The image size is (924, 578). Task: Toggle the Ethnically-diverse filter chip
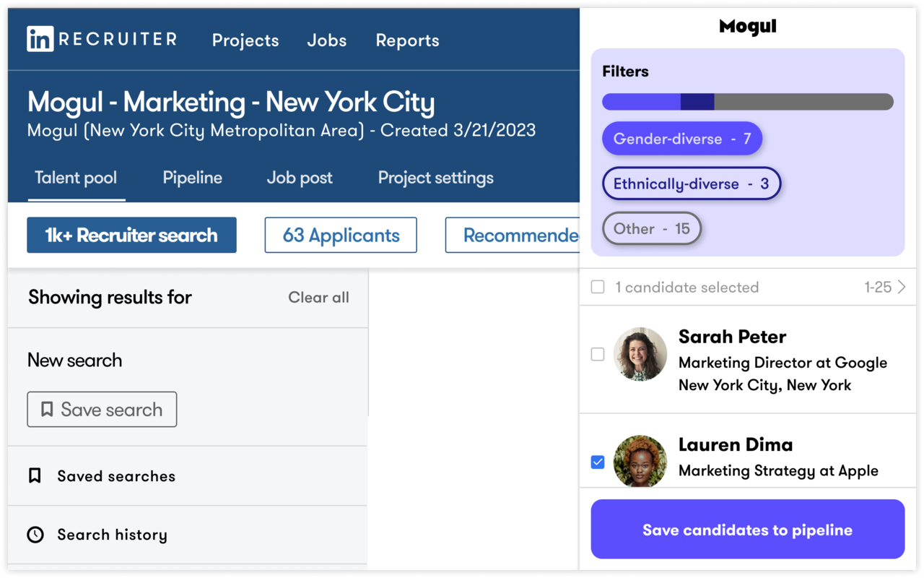(x=691, y=184)
